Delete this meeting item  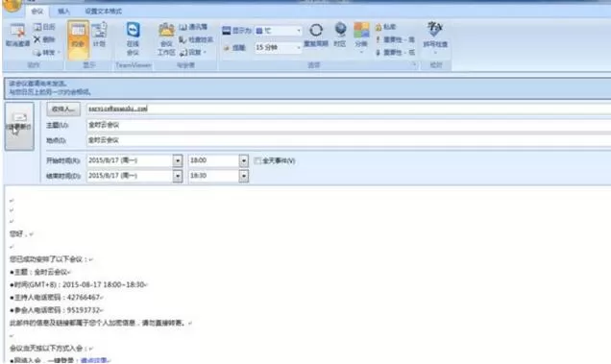(44, 39)
